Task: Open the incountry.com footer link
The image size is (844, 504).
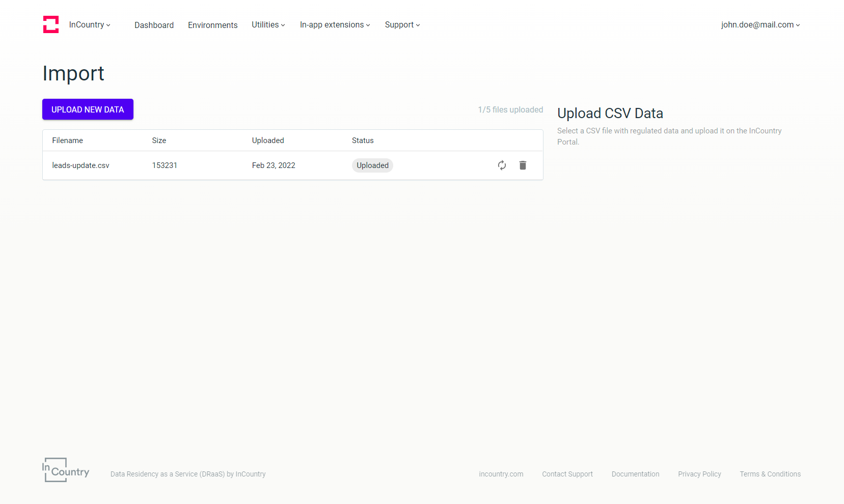Action: click(x=501, y=474)
